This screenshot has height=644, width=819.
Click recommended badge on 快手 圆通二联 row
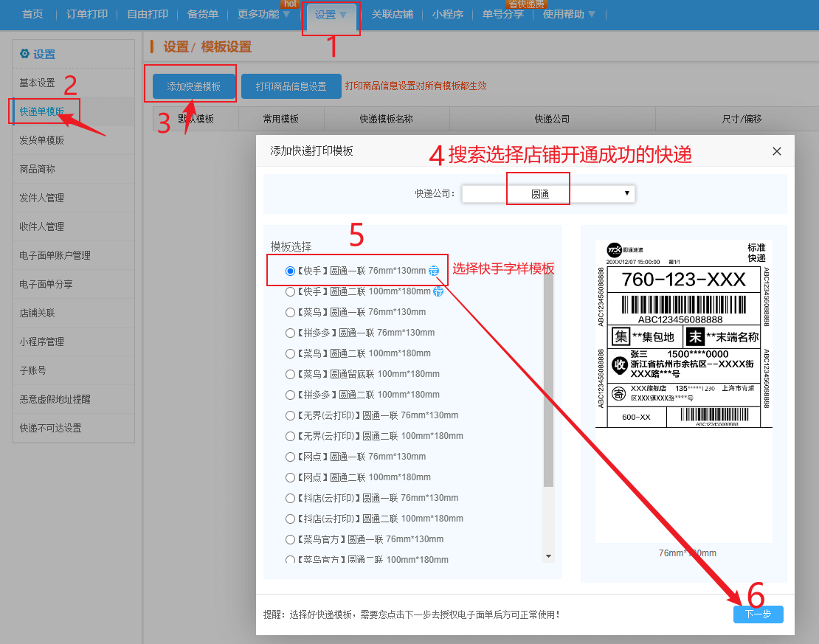[x=438, y=291]
